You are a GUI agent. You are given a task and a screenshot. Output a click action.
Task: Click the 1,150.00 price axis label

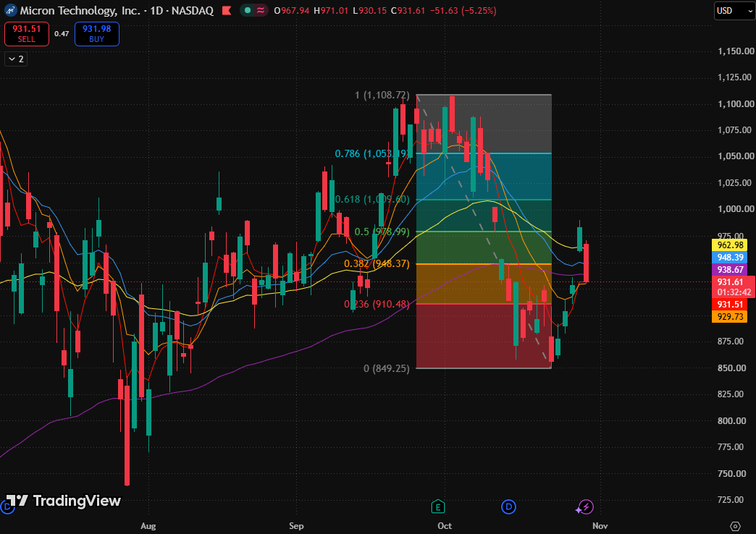[x=736, y=51]
